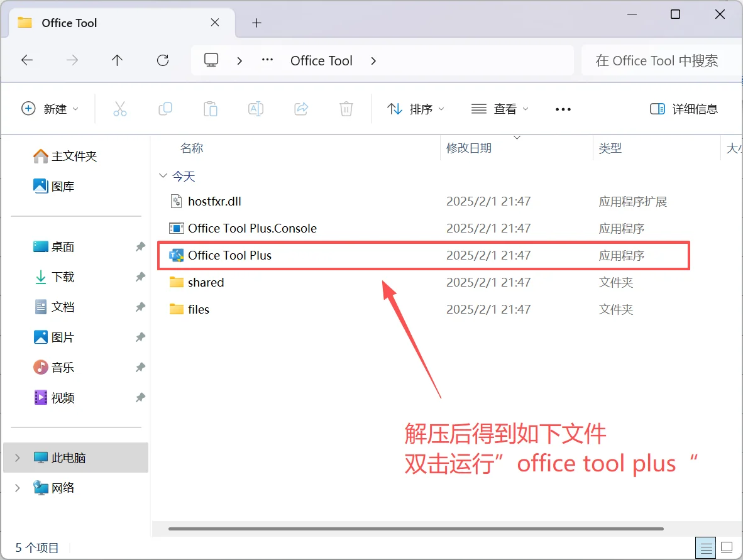The width and height of the screenshot is (743, 560).
Task: Go up one folder level
Action: click(x=117, y=60)
